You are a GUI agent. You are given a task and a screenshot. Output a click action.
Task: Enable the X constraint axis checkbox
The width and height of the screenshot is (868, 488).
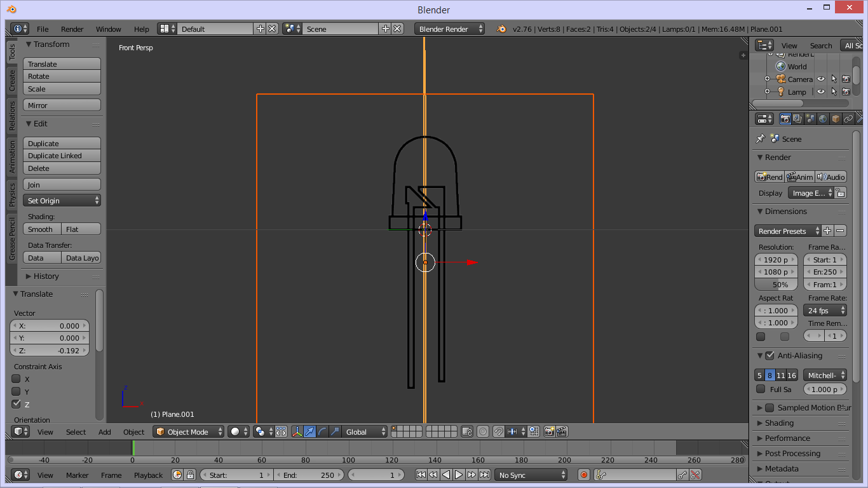click(x=17, y=379)
